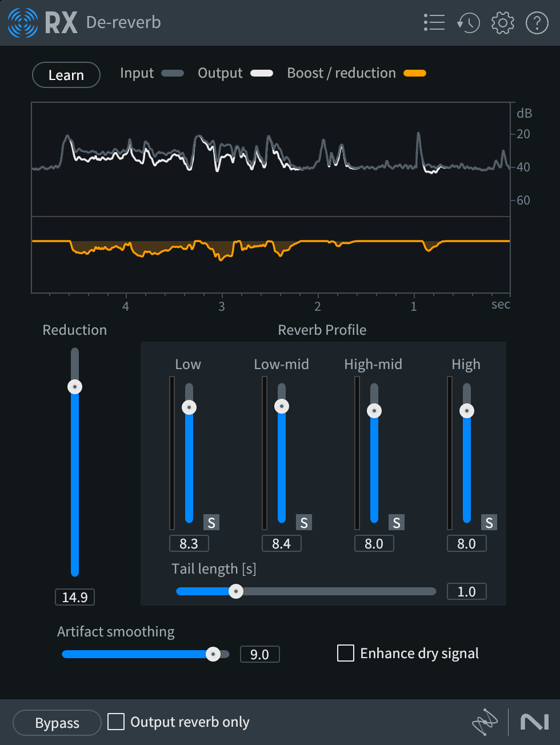This screenshot has height=745, width=560.
Task: Solo the Low reverb band
Action: tap(211, 522)
